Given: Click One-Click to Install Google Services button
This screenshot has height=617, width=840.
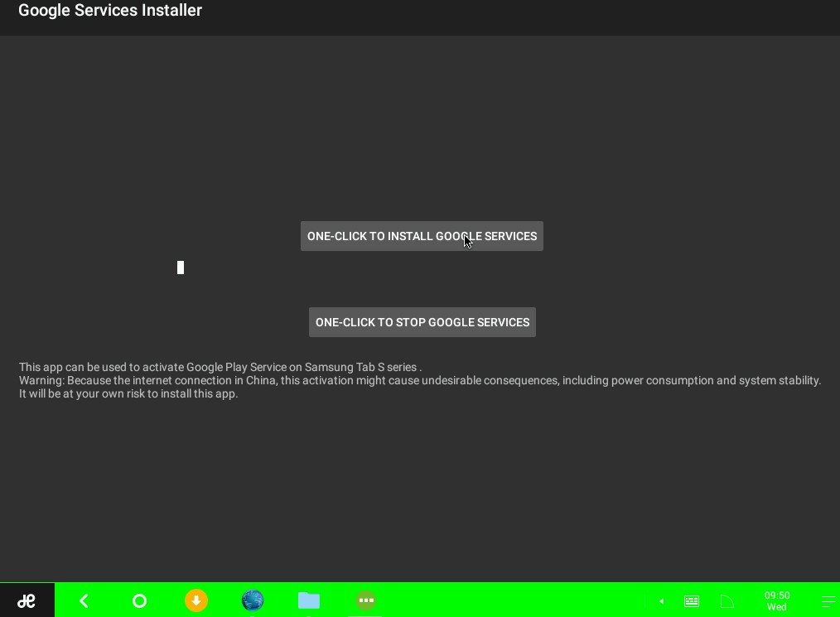Looking at the screenshot, I should 422,236.
